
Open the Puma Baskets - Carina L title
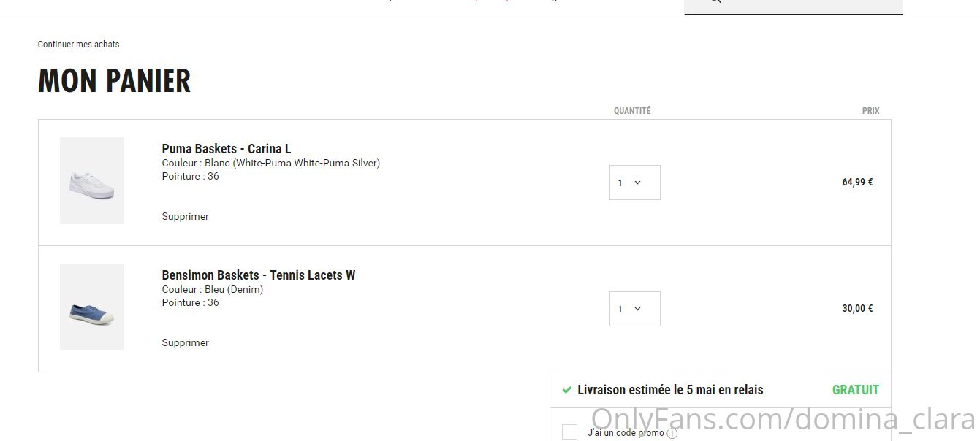[227, 149]
